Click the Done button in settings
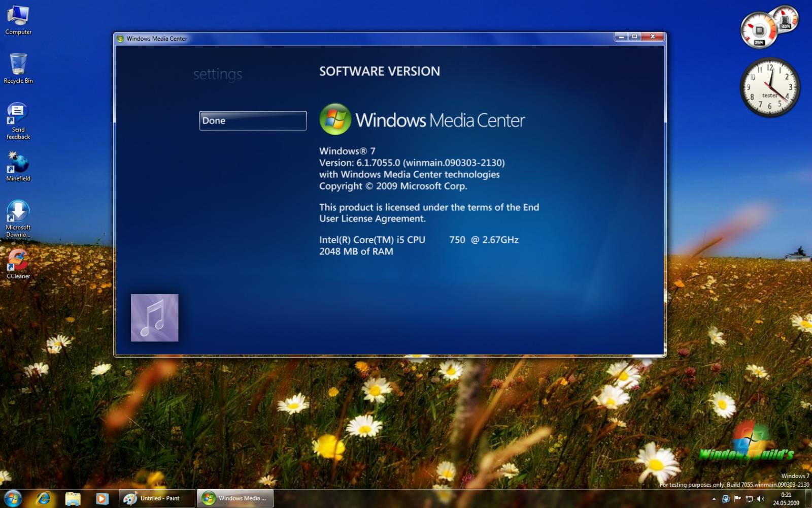This screenshot has height=508, width=812. point(253,121)
